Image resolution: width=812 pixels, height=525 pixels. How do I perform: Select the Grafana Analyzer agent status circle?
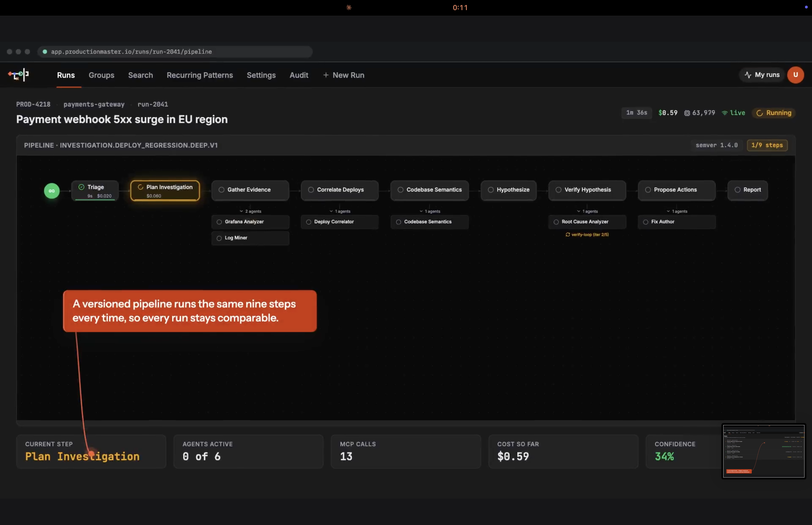(x=219, y=222)
